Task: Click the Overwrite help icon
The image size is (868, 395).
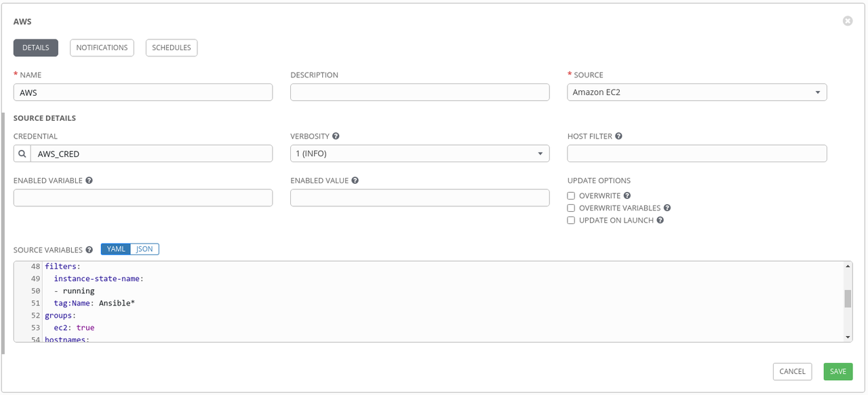Action: [x=627, y=195]
